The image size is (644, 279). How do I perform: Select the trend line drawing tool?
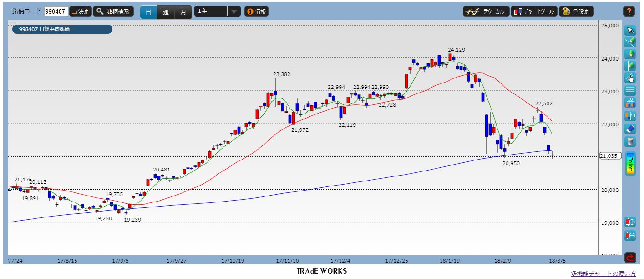630,42
